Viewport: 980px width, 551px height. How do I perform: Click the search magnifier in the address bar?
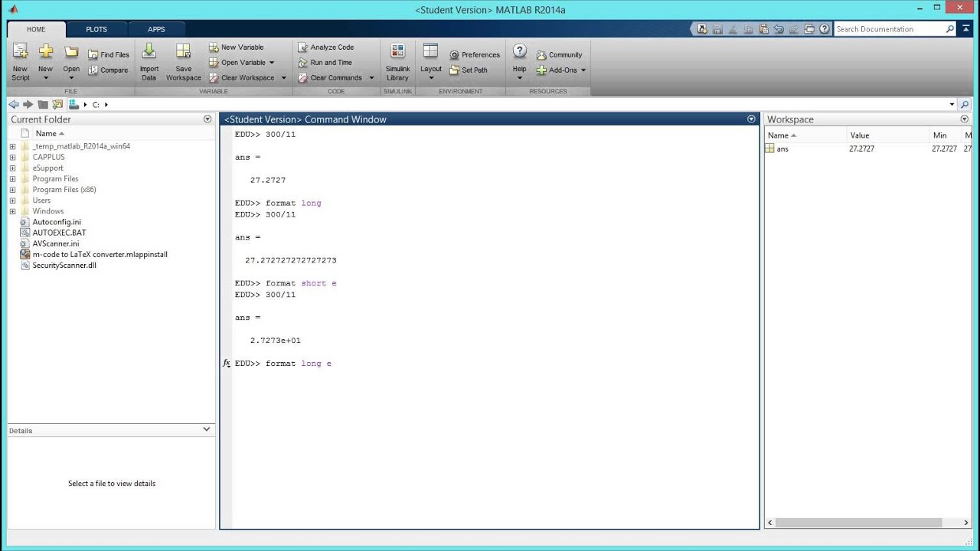coord(965,104)
